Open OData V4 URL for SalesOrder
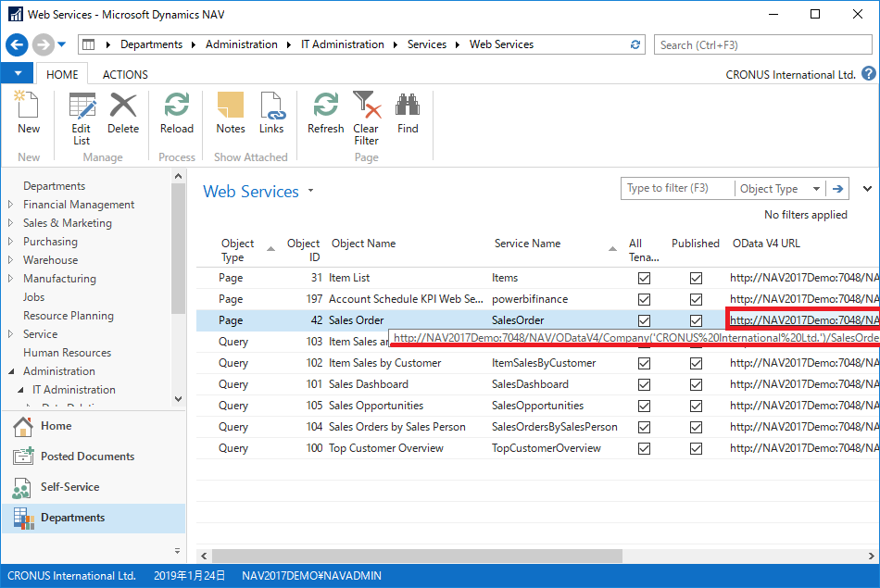Screen dimensions: 880x588 pyautogui.click(x=804, y=320)
